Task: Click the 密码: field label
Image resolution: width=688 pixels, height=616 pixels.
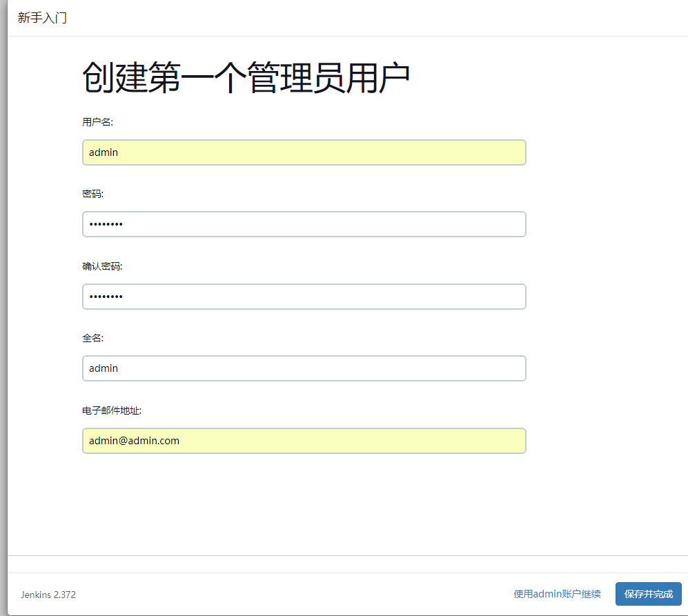Action: click(x=92, y=194)
